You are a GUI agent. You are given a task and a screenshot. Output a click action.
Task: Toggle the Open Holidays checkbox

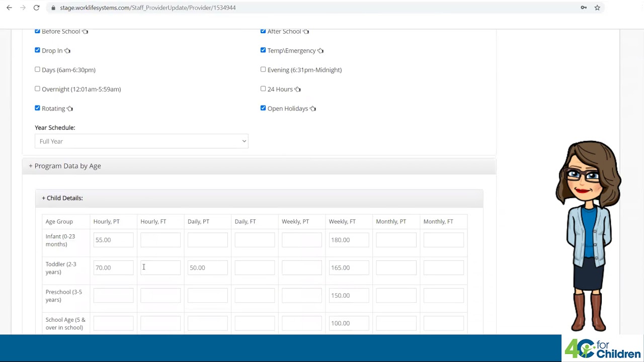click(263, 108)
